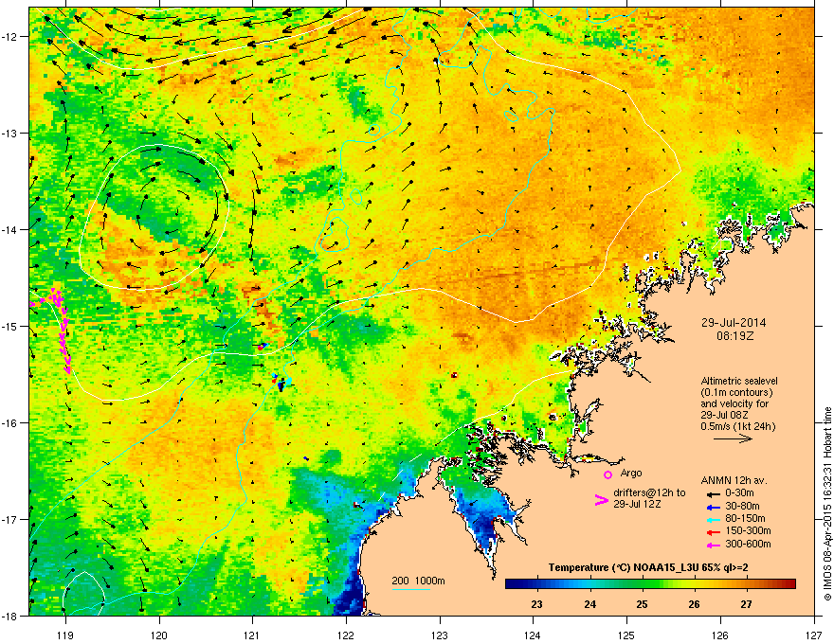Click the '300-600m' depth label

click(748, 545)
